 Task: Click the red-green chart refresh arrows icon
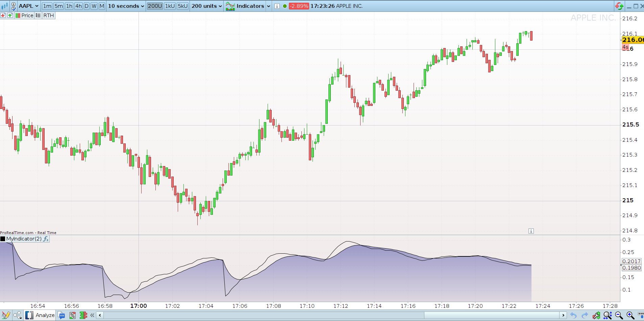619,6
